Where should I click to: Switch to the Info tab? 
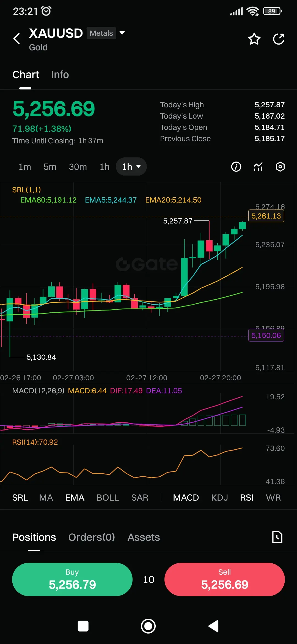pos(60,75)
